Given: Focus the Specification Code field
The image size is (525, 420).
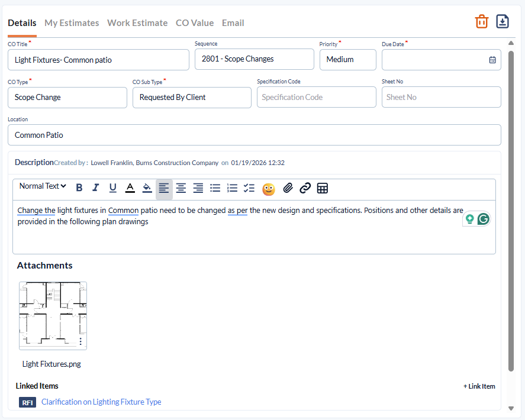Looking at the screenshot, I should pos(317,98).
